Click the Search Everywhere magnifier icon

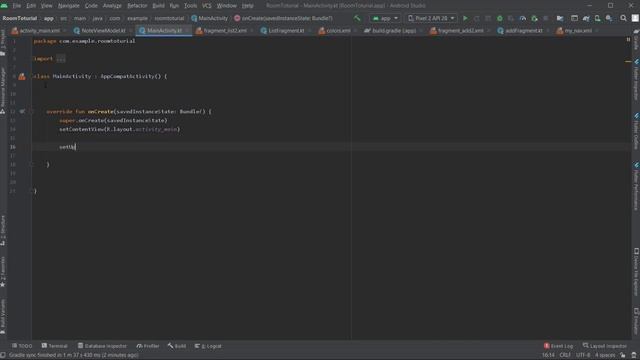click(x=623, y=18)
